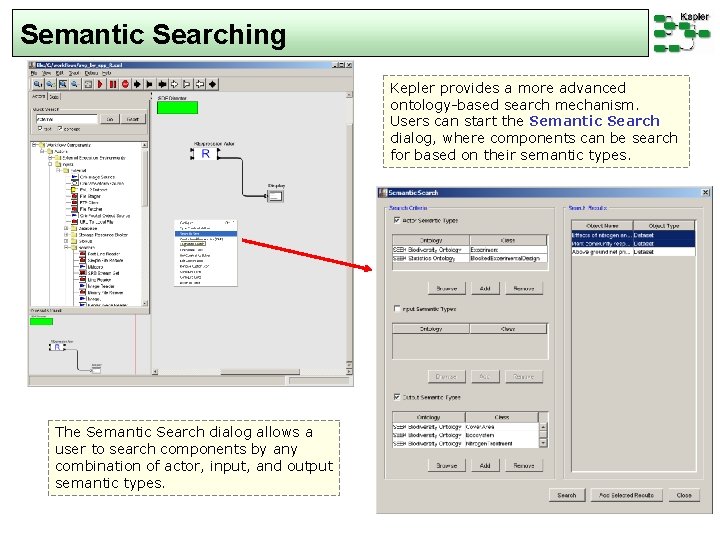Click Add under Actor Semantic Types table
The width and height of the screenshot is (720, 540).
coord(485,288)
